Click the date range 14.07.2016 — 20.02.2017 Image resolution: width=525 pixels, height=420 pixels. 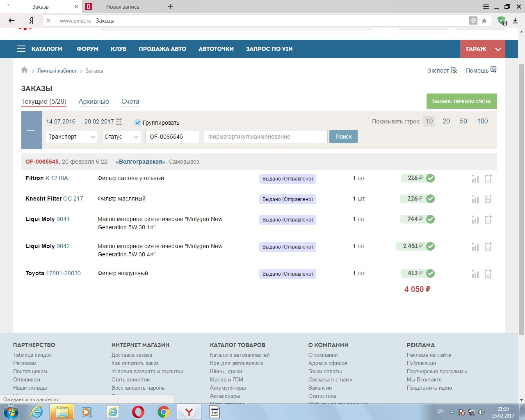(80, 121)
